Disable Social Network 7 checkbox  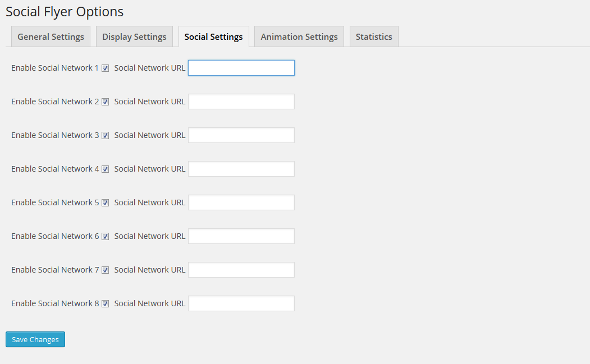[106, 270]
